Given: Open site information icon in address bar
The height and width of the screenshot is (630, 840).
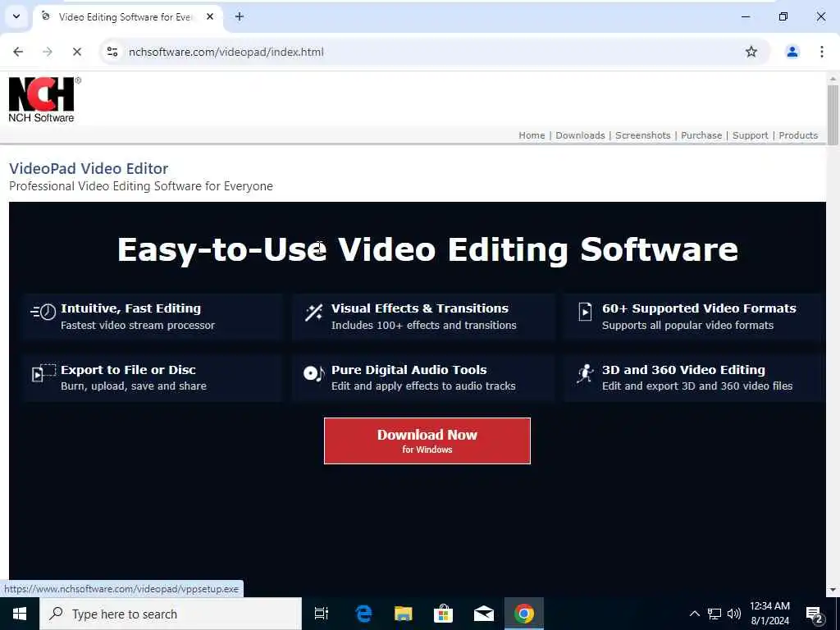Looking at the screenshot, I should (112, 52).
